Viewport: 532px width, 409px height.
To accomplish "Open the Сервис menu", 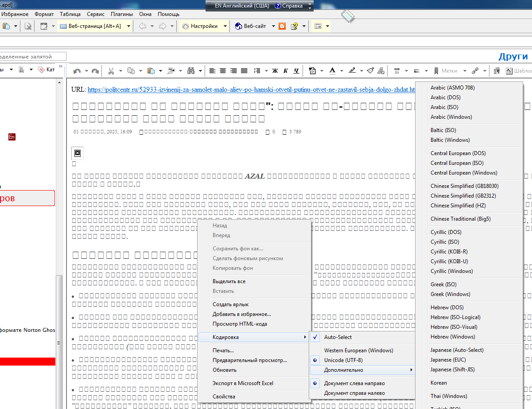I will (96, 14).
